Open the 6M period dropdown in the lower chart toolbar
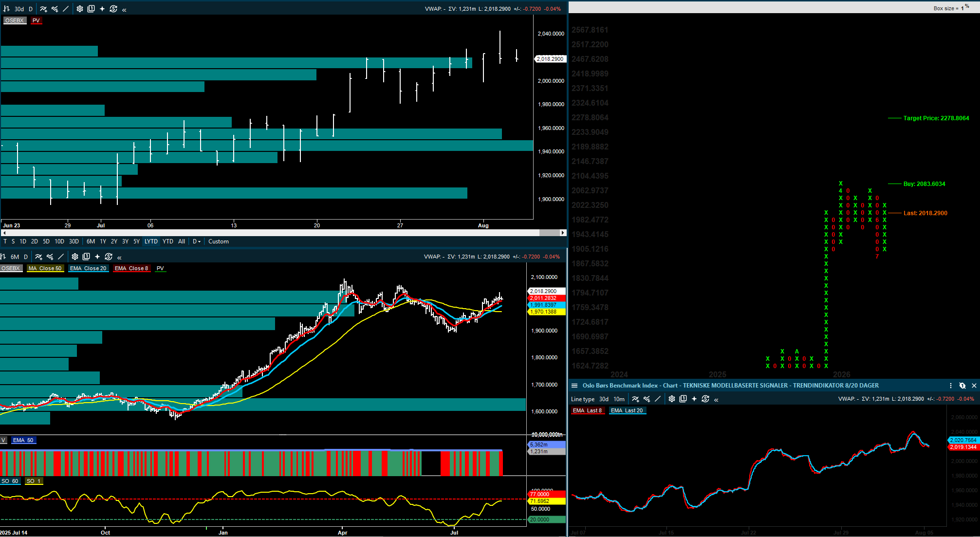Screen dimensions: 980x537 coord(15,257)
